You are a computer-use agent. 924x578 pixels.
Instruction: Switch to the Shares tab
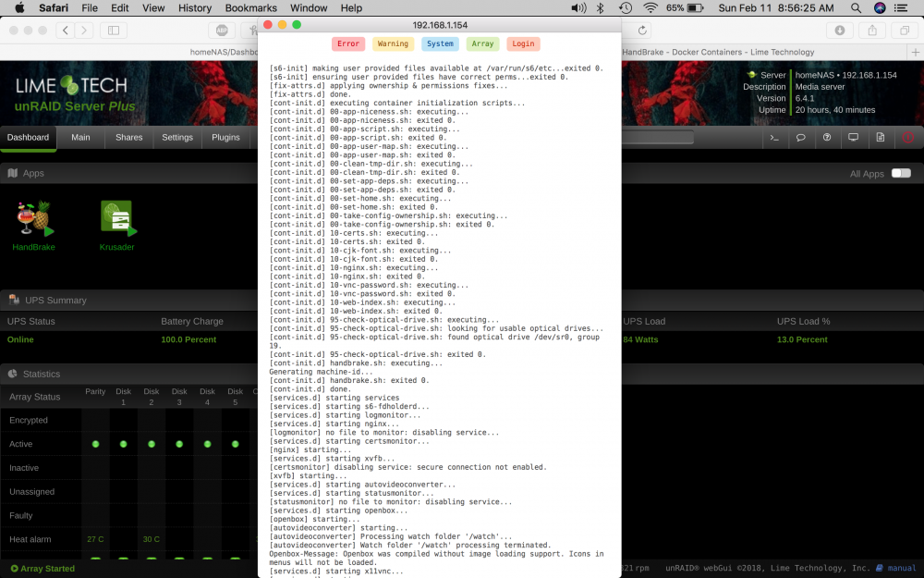129,138
